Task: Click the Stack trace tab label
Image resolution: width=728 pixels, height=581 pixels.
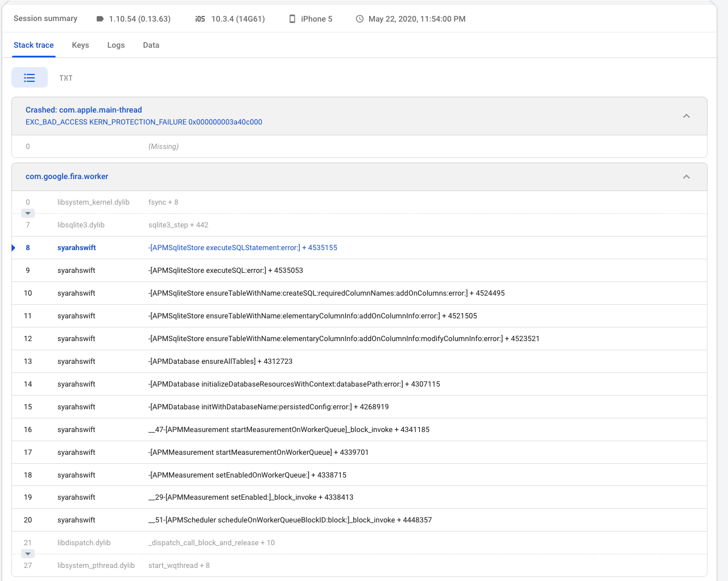Action: [34, 45]
